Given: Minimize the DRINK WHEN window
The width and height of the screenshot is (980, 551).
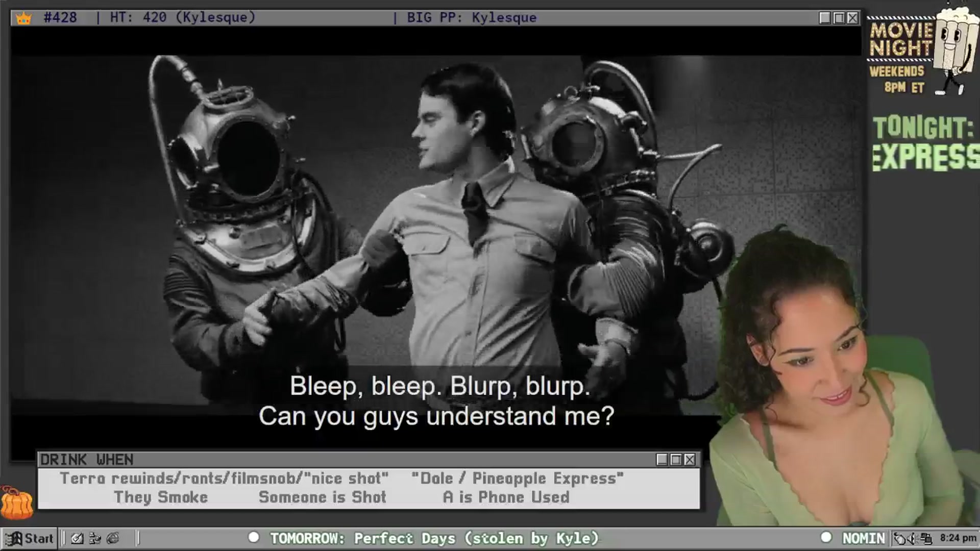Looking at the screenshot, I should click(662, 460).
